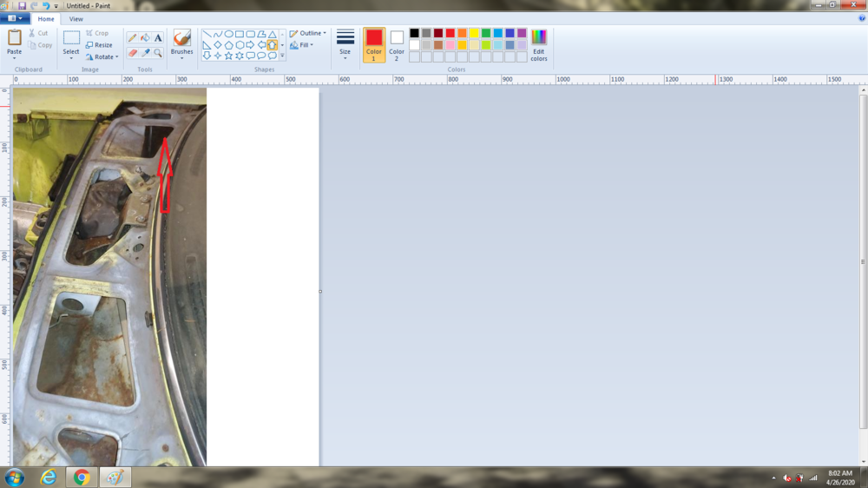
Task: Open the shape Outline dropdown
Action: [x=308, y=33]
